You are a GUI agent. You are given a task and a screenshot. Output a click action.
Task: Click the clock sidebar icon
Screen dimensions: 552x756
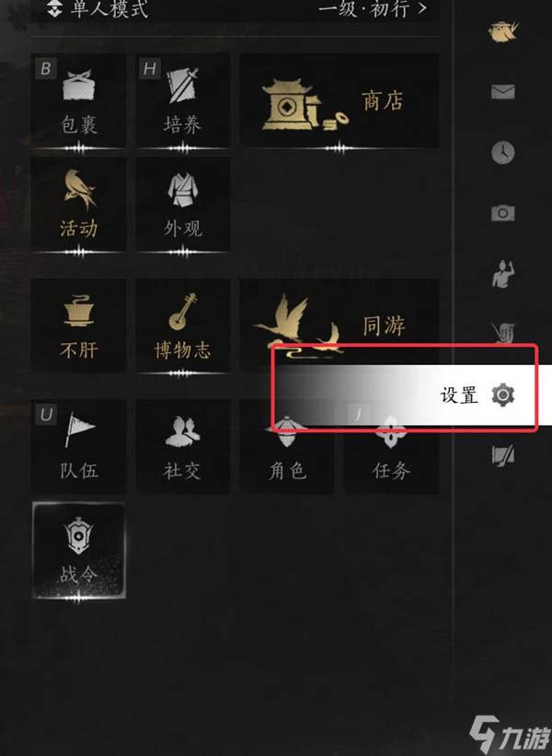(x=503, y=153)
